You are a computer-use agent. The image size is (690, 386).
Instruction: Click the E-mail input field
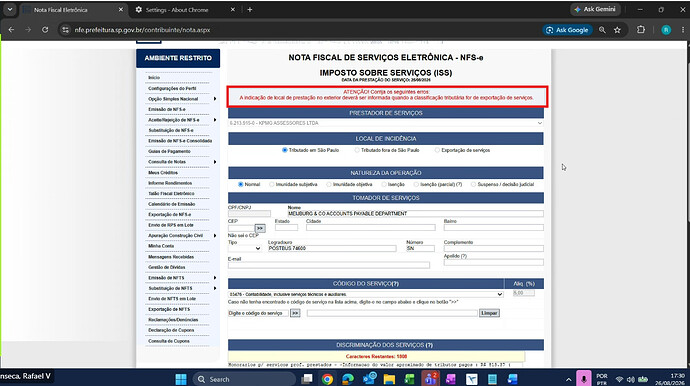329,265
